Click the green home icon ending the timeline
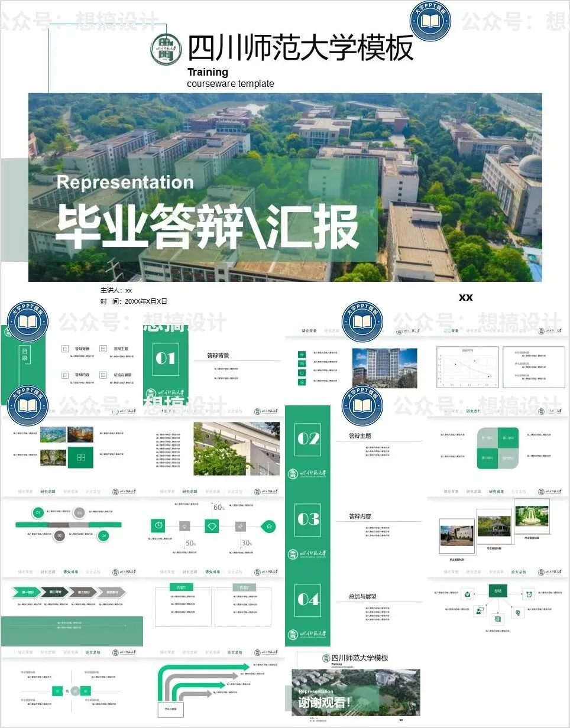 [x=269, y=526]
